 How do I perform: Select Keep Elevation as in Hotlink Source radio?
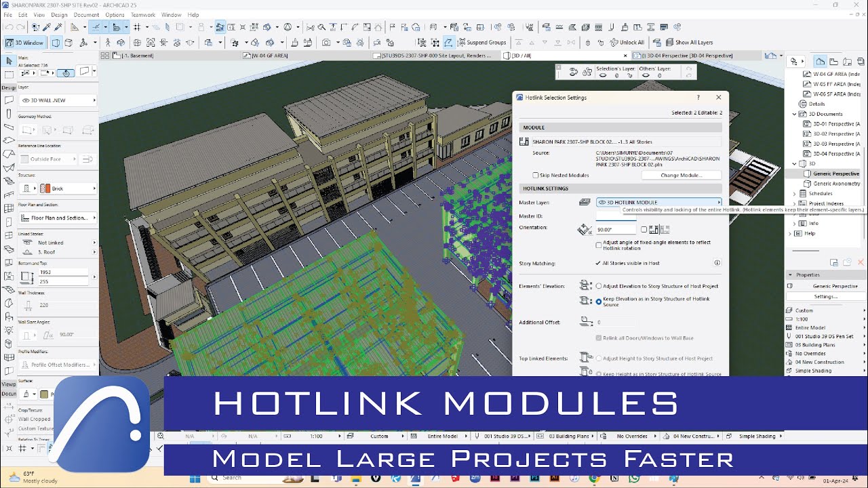(598, 302)
